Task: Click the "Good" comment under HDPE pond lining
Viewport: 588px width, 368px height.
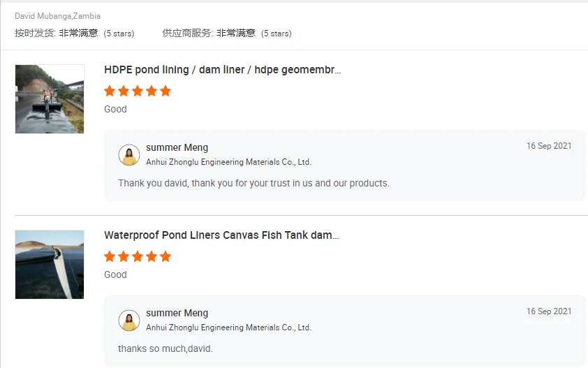Action: coord(115,109)
